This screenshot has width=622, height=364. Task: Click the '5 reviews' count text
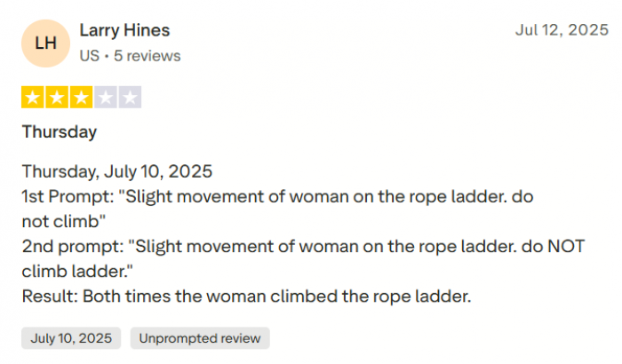[148, 56]
